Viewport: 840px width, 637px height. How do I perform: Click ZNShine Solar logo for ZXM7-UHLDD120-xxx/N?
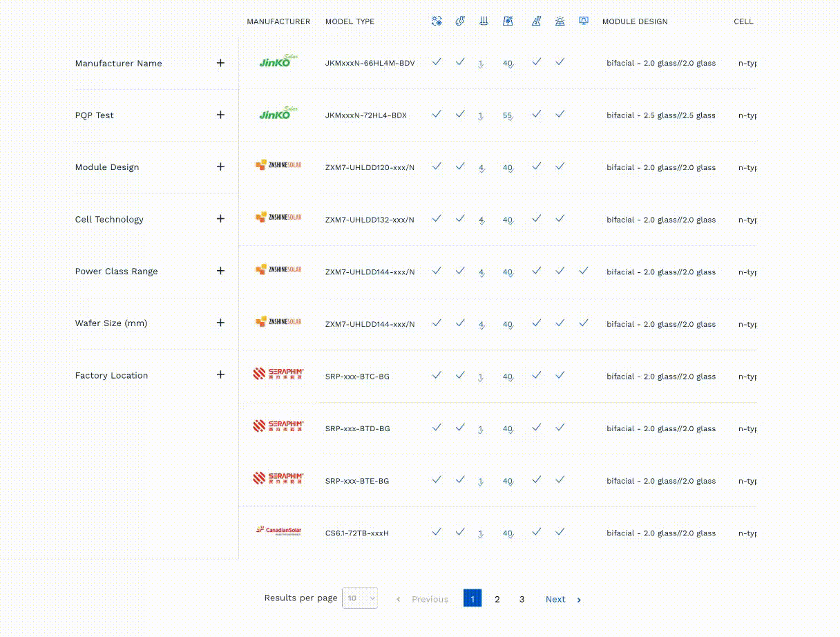click(x=278, y=165)
